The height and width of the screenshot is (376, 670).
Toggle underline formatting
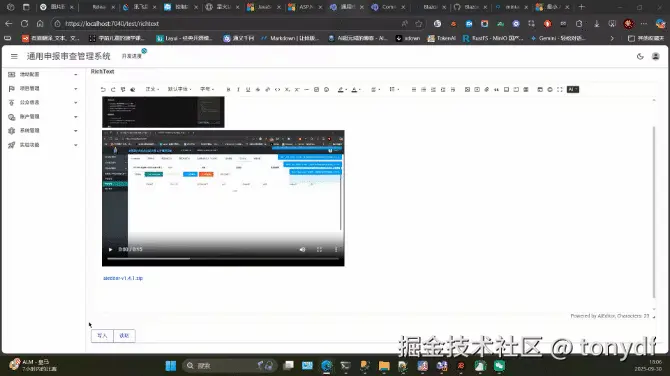248,89
